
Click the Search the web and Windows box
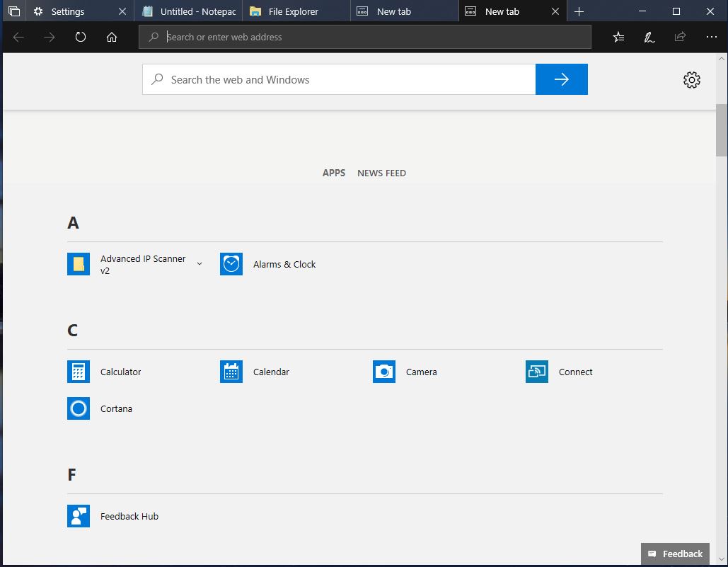(339, 79)
